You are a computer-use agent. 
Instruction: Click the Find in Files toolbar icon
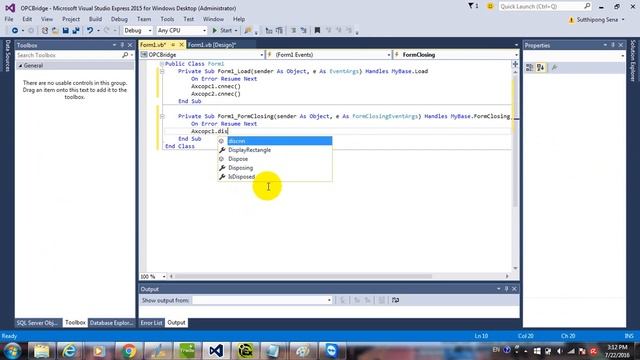(x=248, y=31)
